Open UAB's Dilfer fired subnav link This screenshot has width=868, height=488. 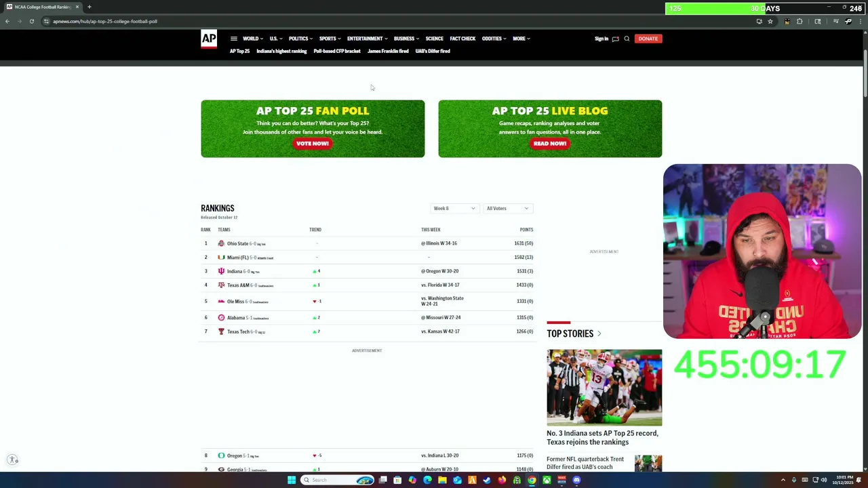(433, 52)
